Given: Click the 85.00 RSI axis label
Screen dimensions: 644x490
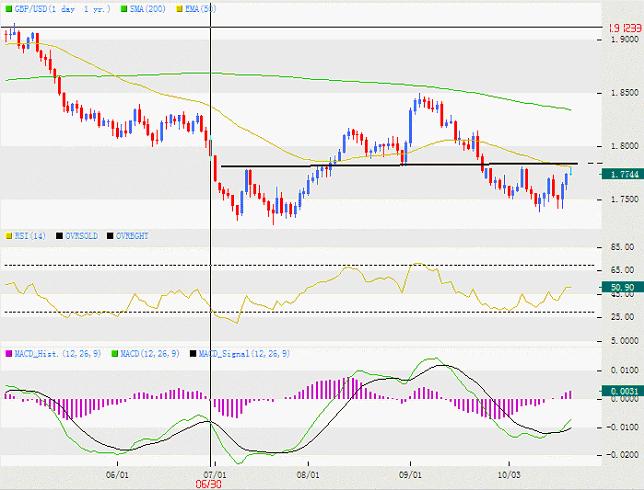Looking at the screenshot, I should [x=623, y=247].
